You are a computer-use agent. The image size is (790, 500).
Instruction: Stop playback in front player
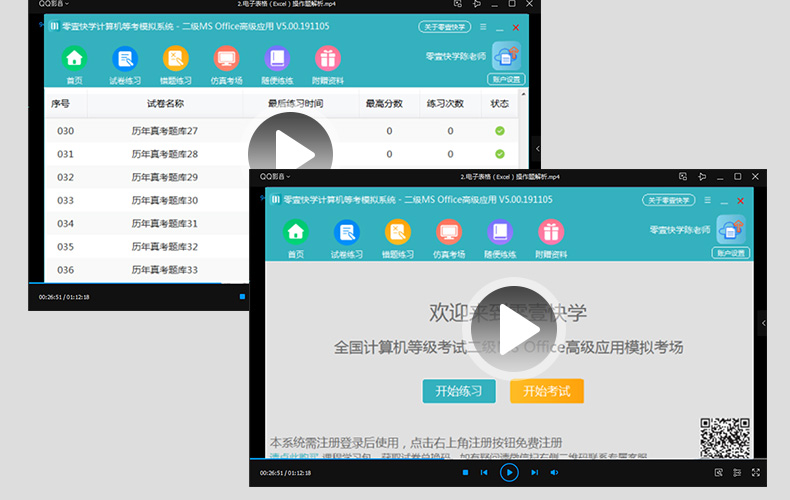click(x=466, y=472)
